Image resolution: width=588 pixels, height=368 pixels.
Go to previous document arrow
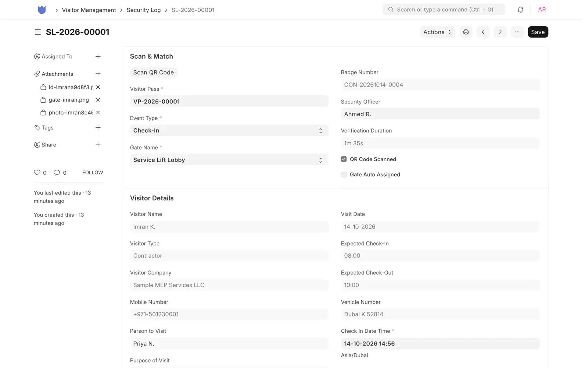click(483, 32)
